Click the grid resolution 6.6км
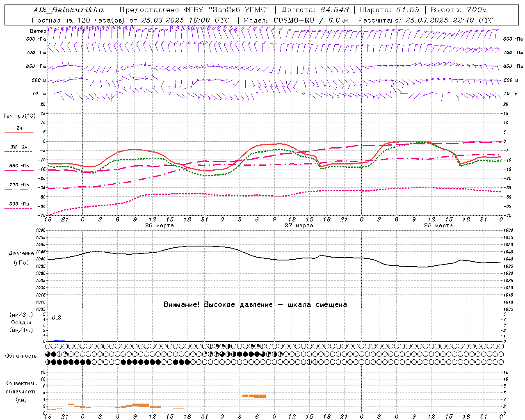 tap(338, 20)
